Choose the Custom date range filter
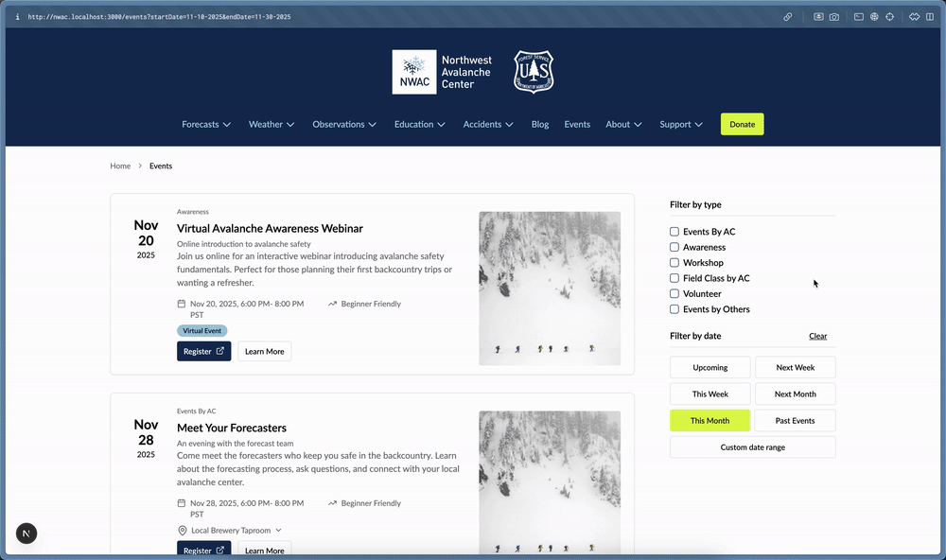Screen dimensions: 946x560 point(752,447)
